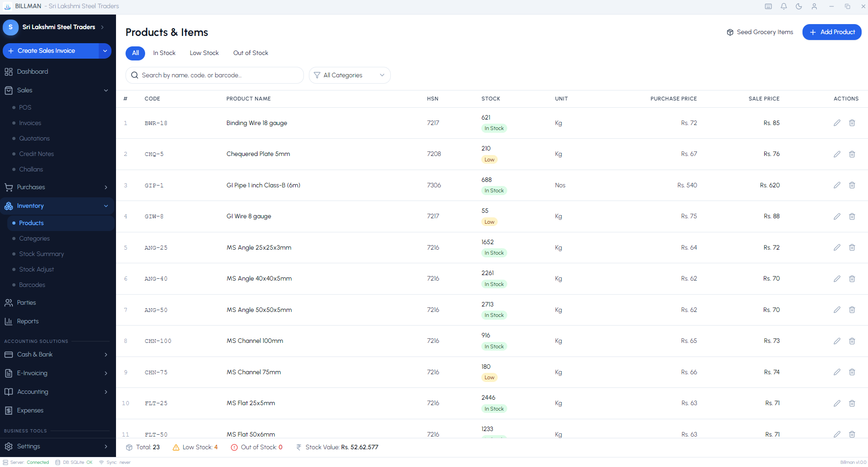
Task: Delete MS Channel 75mm product
Action: click(852, 372)
